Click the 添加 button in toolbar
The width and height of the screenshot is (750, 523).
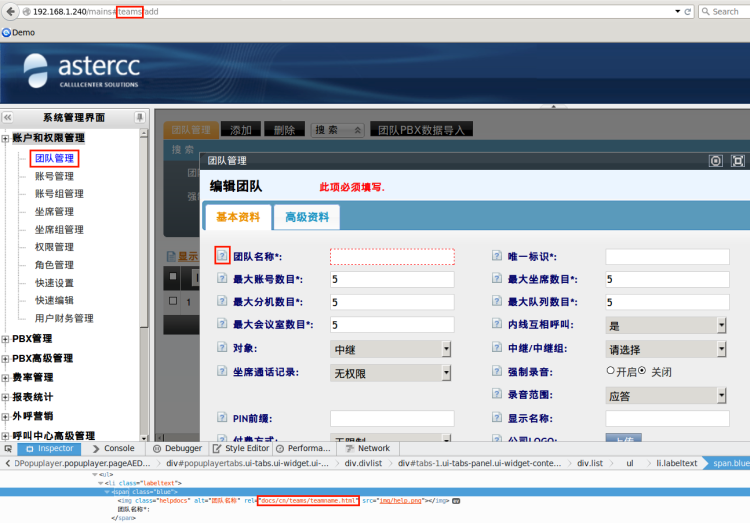click(241, 130)
